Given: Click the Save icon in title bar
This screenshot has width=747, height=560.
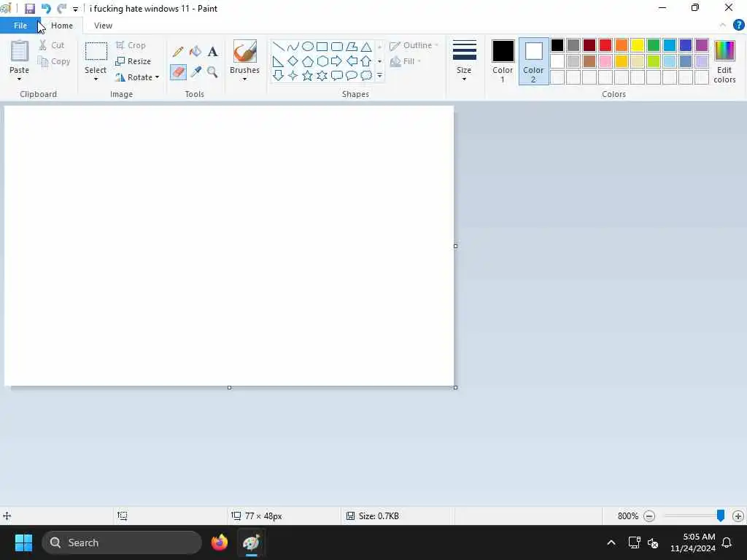Looking at the screenshot, I should coord(29,9).
